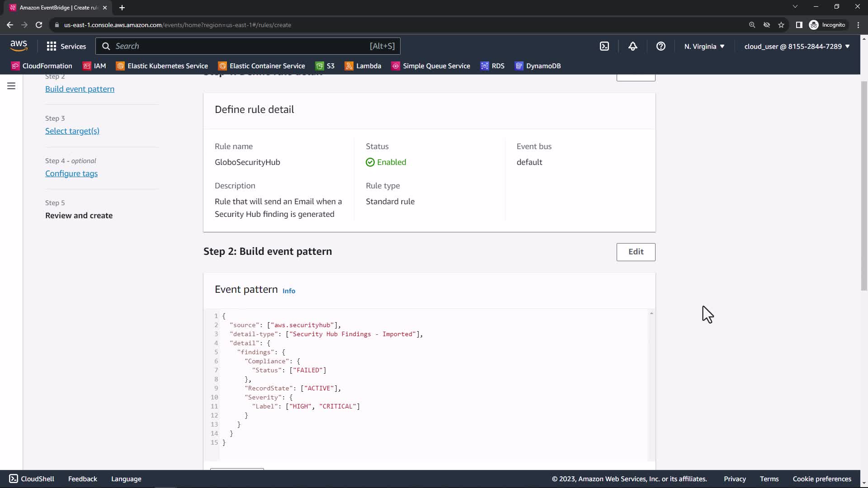Open S3 from the favorites bar
868x488 pixels.
pos(325,66)
